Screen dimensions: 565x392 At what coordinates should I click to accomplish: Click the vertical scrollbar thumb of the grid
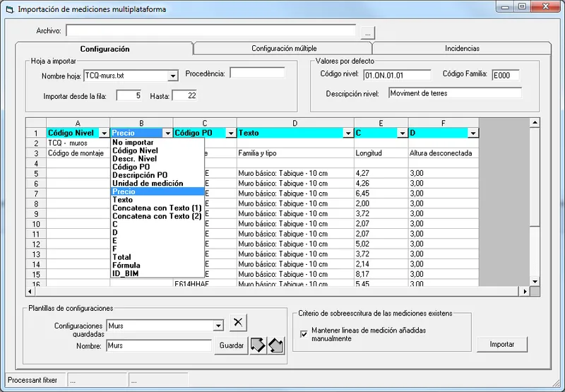tap(535, 177)
